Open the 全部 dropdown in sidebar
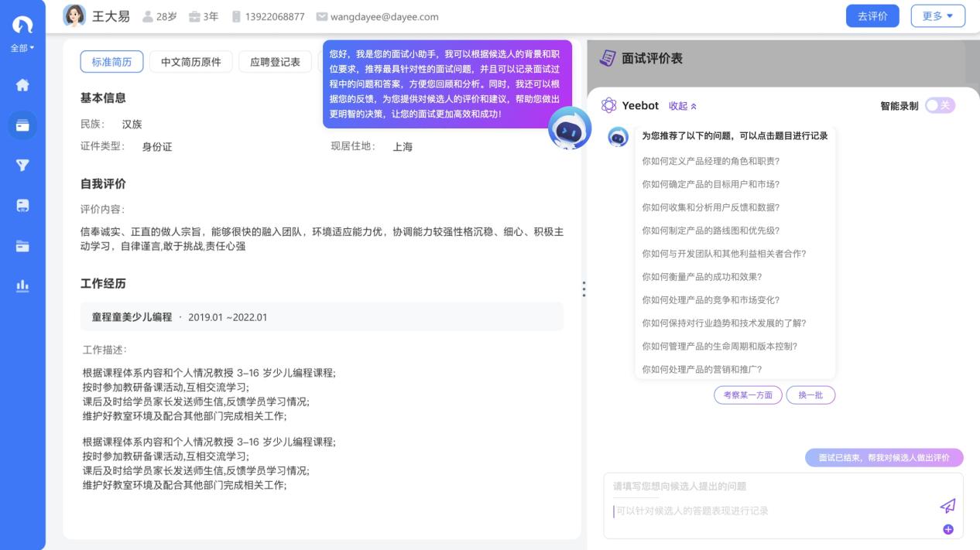The width and height of the screenshot is (980, 550). coord(22,46)
